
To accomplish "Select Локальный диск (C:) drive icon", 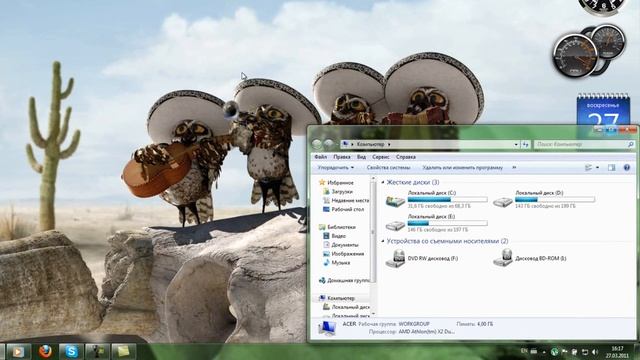I will point(395,201).
